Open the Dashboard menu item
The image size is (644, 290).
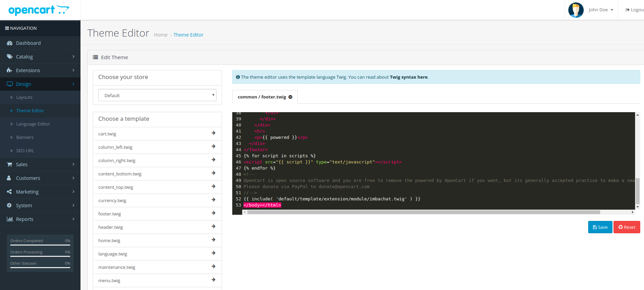[40, 43]
